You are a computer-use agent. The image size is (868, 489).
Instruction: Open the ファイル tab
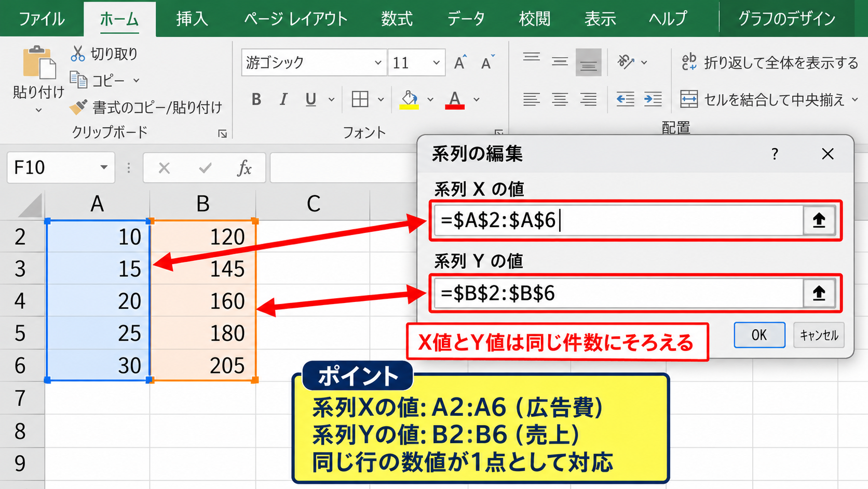tap(42, 19)
